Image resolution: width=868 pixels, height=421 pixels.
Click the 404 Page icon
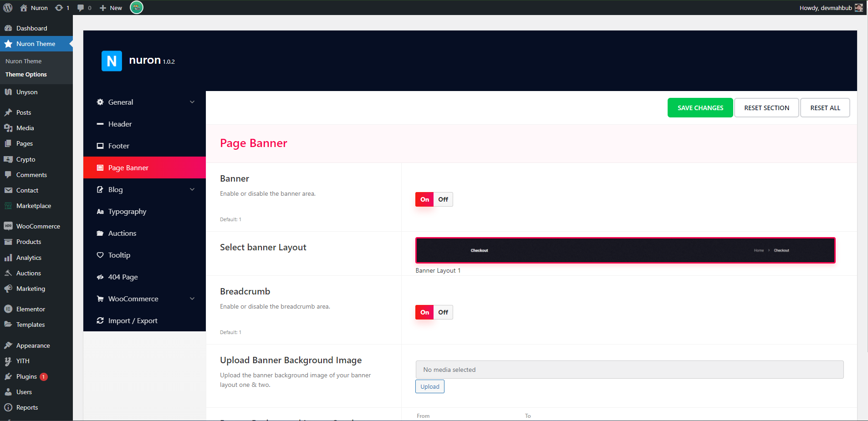click(100, 277)
